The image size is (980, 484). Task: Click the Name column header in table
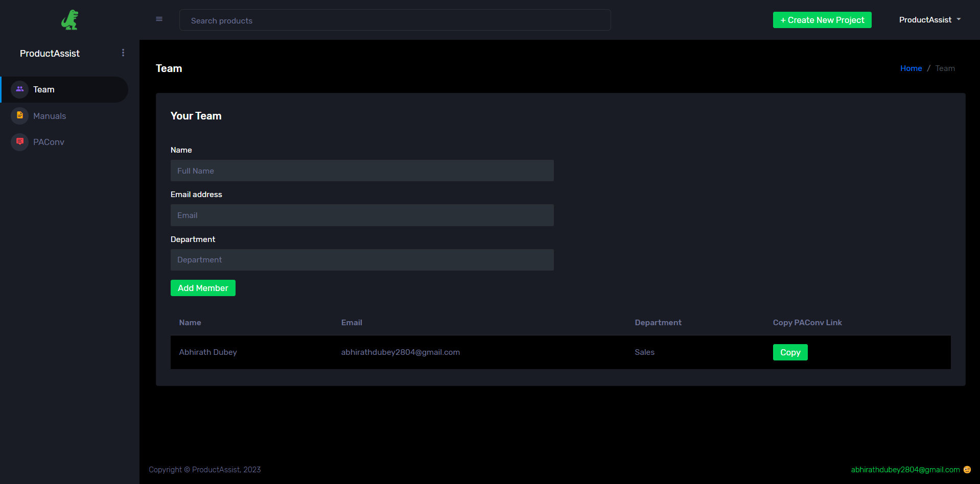190,323
